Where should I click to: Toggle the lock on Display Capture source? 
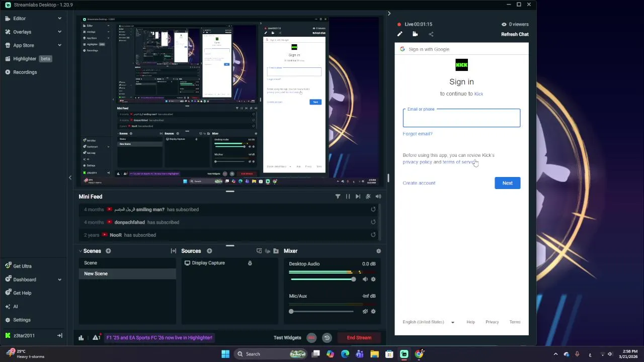250,263
